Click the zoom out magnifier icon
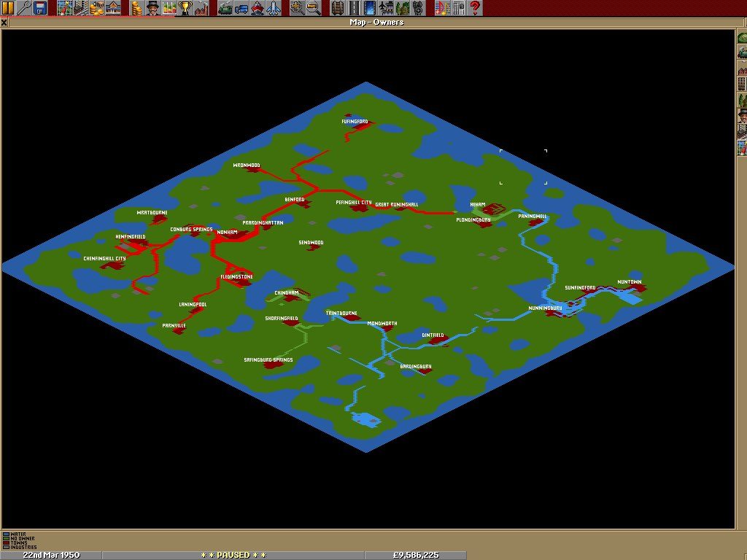Screen dimensions: 747x560 pos(314,7)
